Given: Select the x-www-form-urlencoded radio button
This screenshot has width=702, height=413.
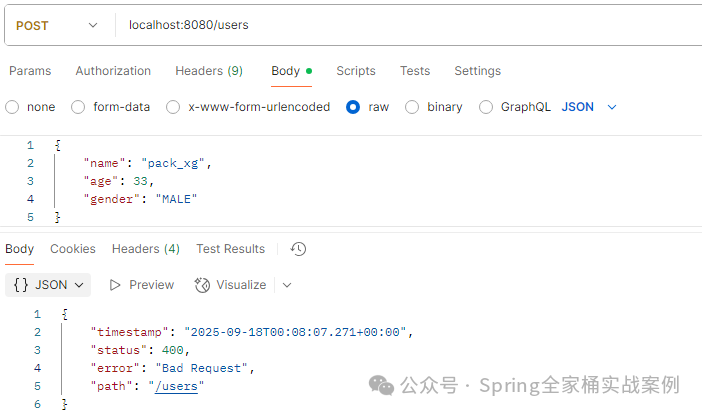Looking at the screenshot, I should tap(173, 107).
